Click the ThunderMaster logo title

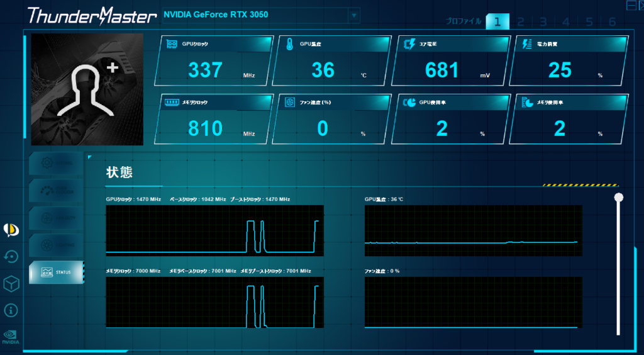[x=92, y=16]
